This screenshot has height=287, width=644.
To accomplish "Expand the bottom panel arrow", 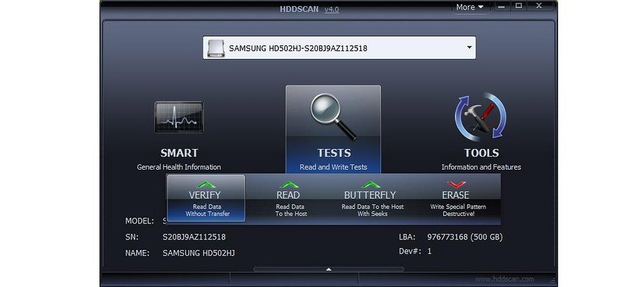I will click(328, 270).
